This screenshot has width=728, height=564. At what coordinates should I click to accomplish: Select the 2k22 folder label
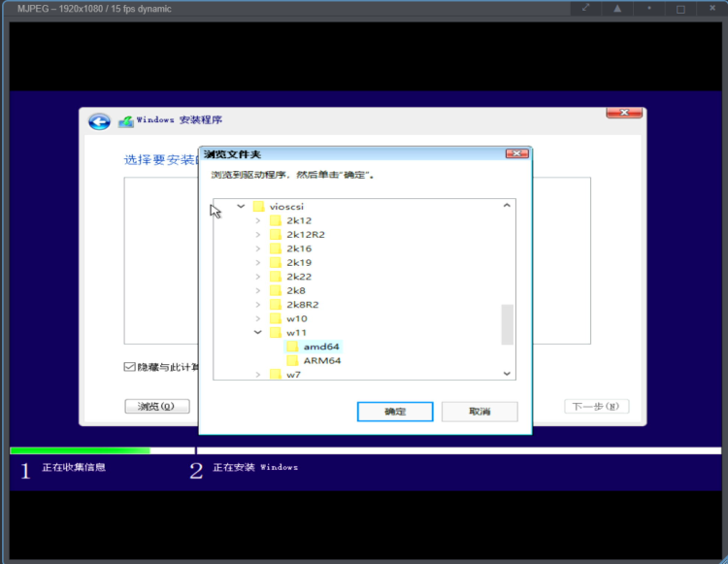click(299, 277)
